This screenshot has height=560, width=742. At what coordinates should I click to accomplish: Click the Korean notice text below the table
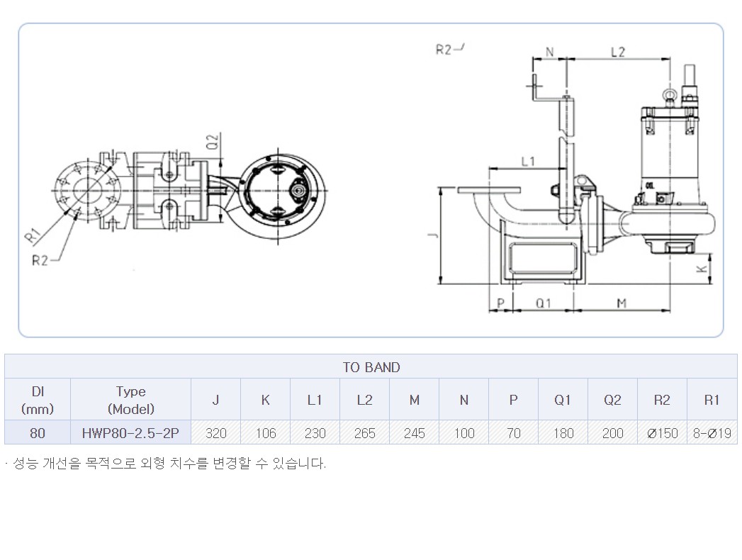click(x=166, y=464)
